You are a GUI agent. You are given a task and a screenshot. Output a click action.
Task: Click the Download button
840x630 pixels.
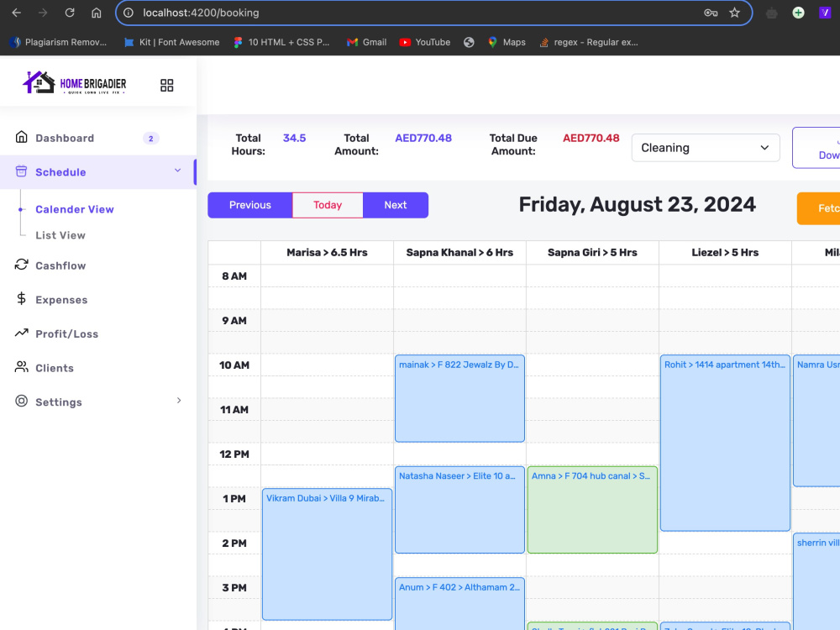816,148
